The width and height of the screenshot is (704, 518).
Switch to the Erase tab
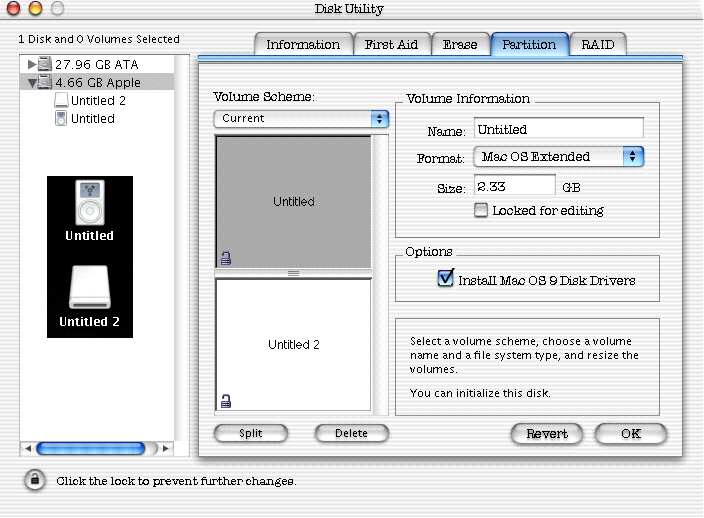(x=460, y=44)
